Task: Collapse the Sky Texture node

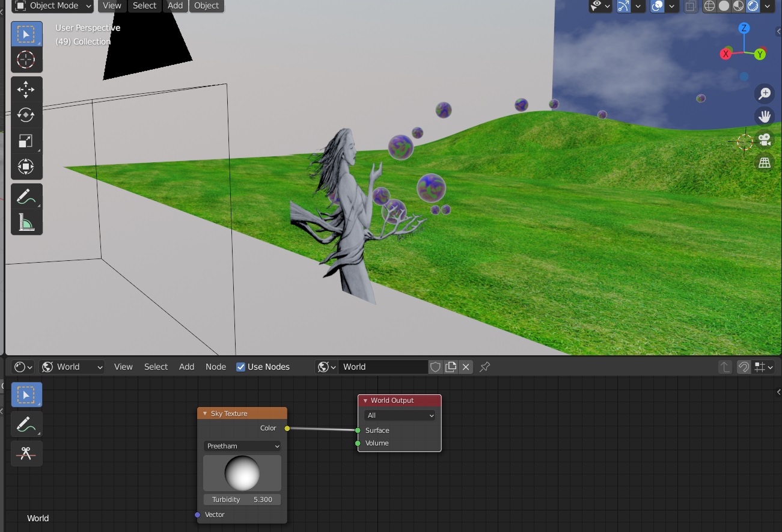Action: click(205, 414)
